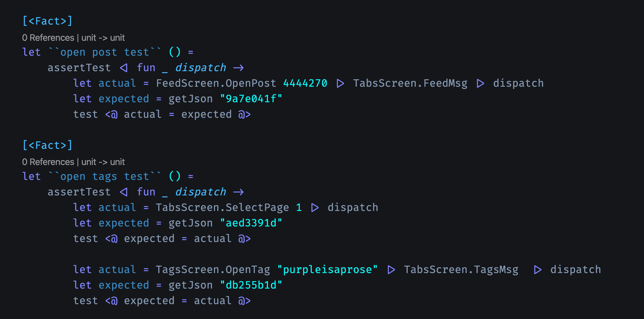Click the arrow after the first dispatch
The height and width of the screenshot is (319, 644).
pos(238,68)
